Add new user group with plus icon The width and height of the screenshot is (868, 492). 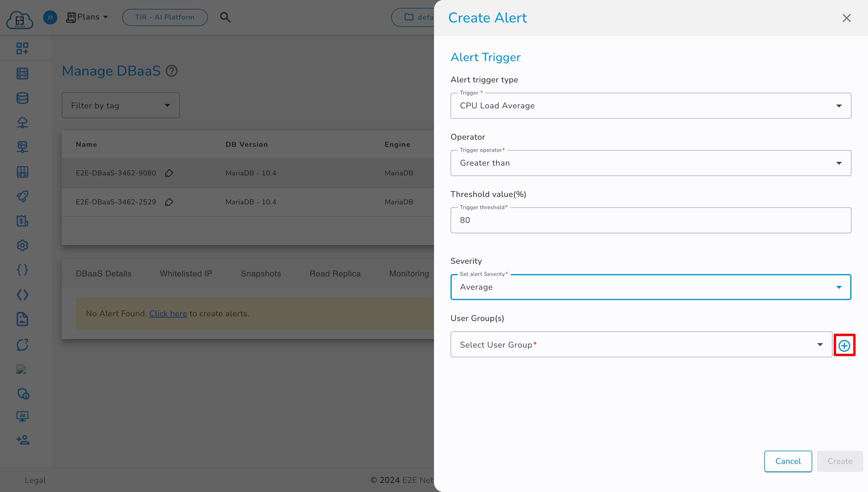pos(844,345)
